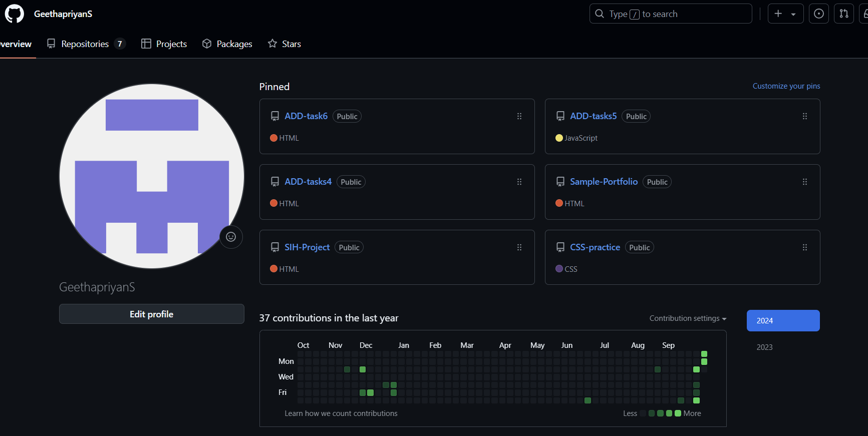Click the Public badge on Sample-Portfolio

(657, 182)
